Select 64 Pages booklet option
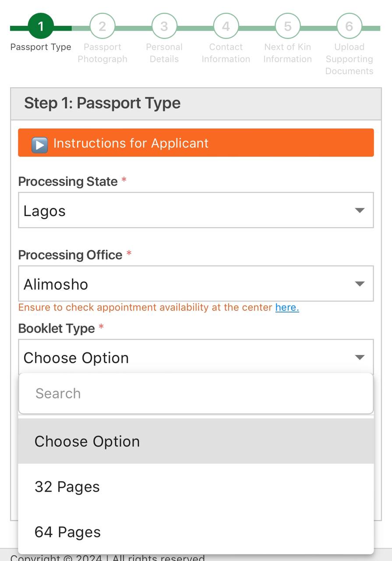Screen dimensions: 392x561 tap(196, 532)
